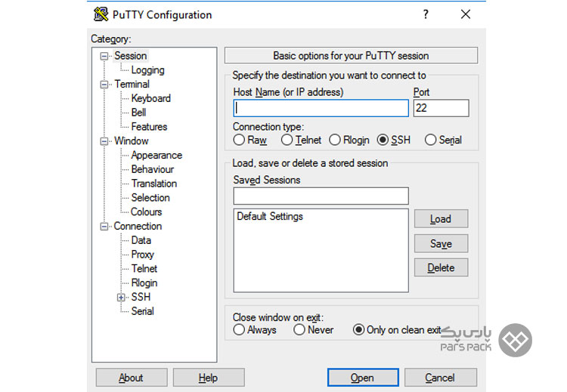Click Open to start the session
This screenshot has height=392, width=567.
tap(363, 378)
